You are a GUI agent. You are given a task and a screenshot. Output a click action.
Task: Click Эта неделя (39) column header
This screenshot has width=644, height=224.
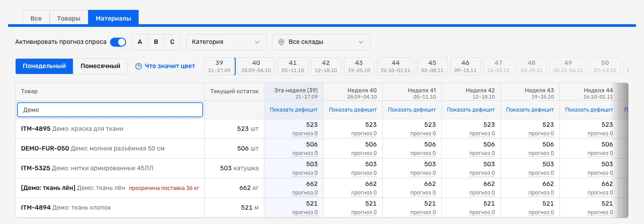click(294, 91)
